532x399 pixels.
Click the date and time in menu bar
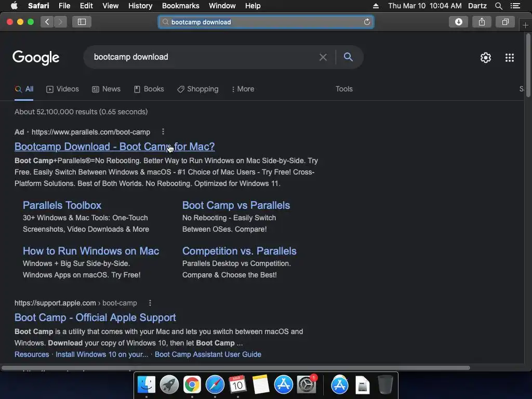[425, 6]
